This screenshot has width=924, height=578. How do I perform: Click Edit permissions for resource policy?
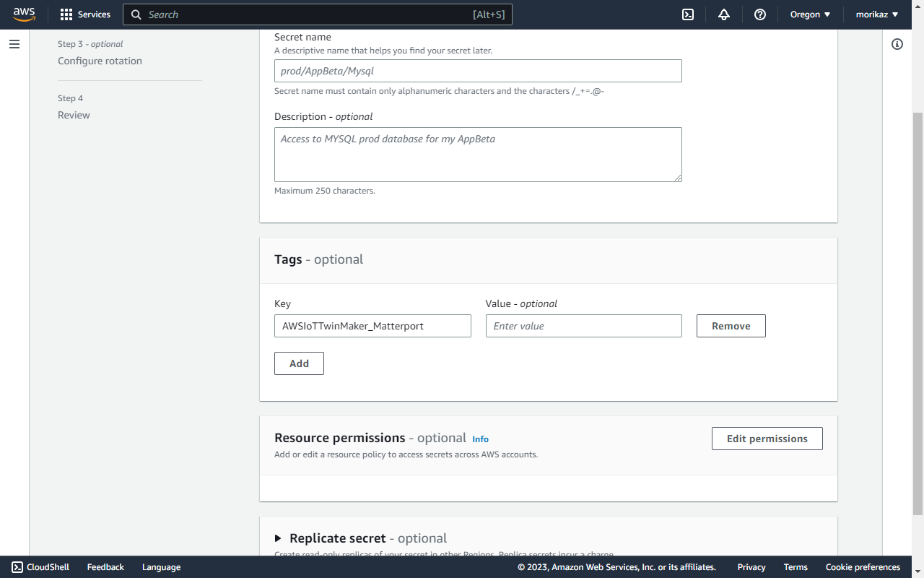[x=767, y=438]
